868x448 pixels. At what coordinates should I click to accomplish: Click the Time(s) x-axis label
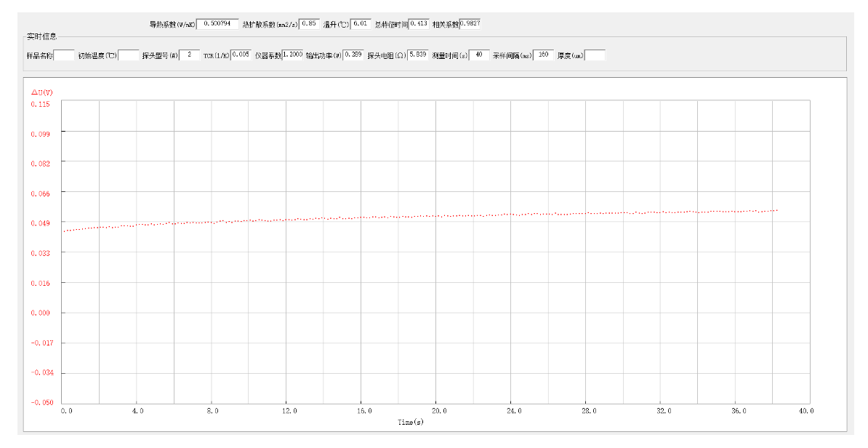click(410, 422)
